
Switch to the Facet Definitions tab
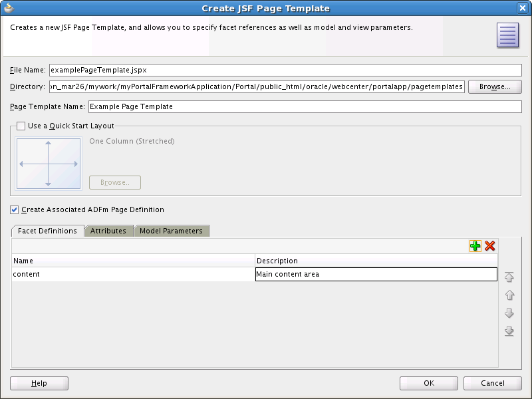click(x=47, y=231)
